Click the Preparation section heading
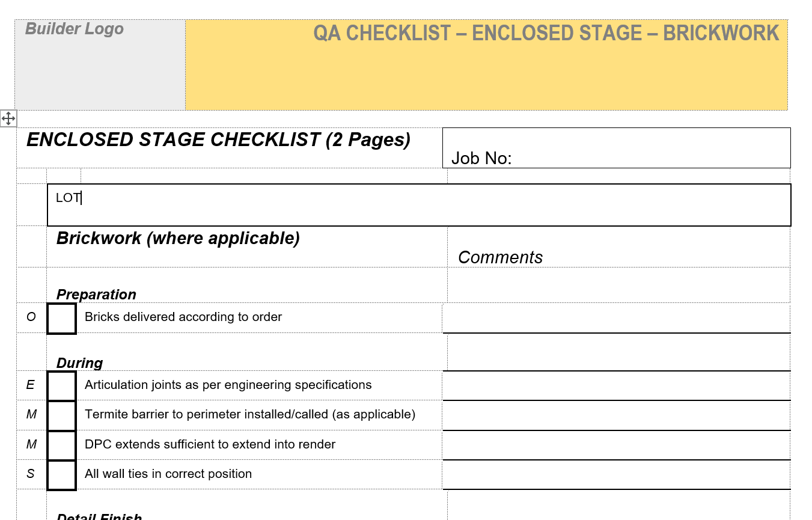The width and height of the screenshot is (812, 520). coord(96,295)
